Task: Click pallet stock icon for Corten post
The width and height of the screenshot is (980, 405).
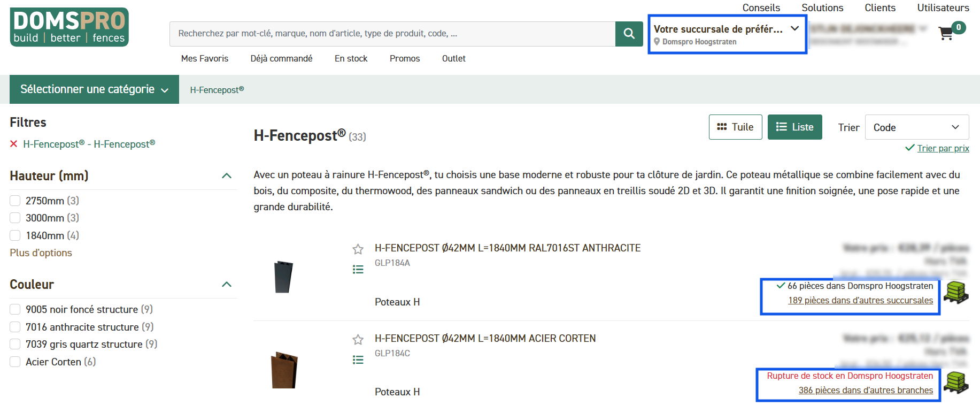Action: (x=956, y=381)
